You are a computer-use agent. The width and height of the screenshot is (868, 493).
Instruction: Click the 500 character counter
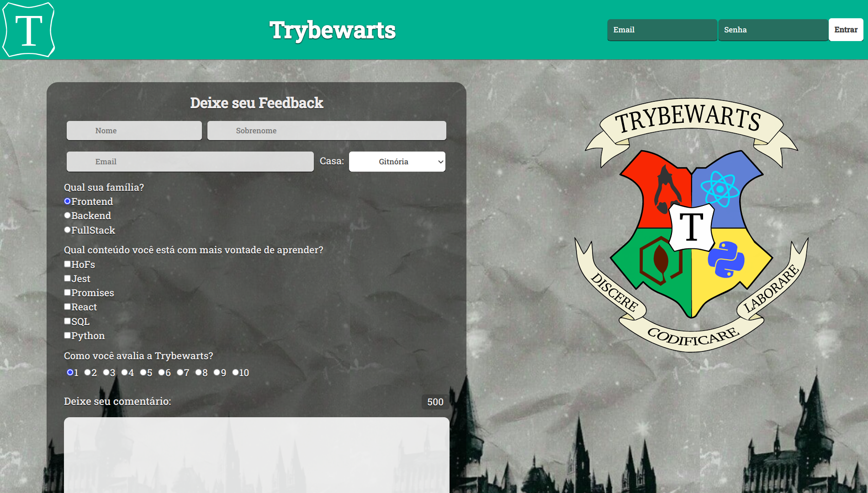point(435,402)
